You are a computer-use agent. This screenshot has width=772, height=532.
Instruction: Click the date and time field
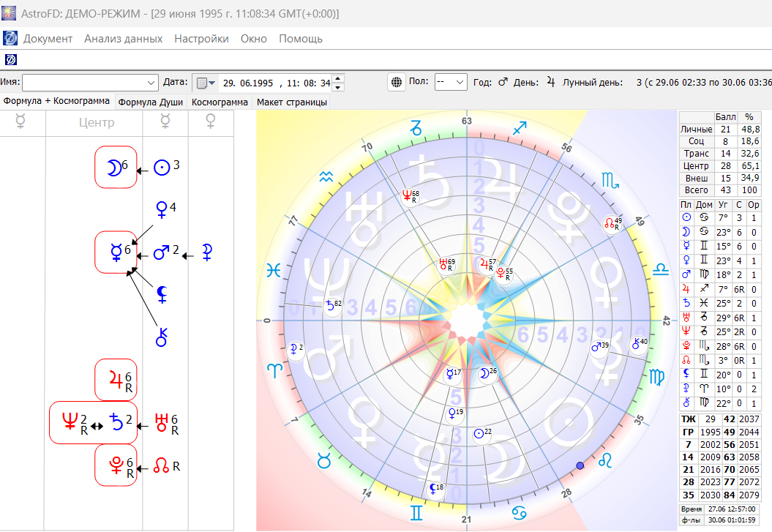pyautogui.click(x=276, y=83)
